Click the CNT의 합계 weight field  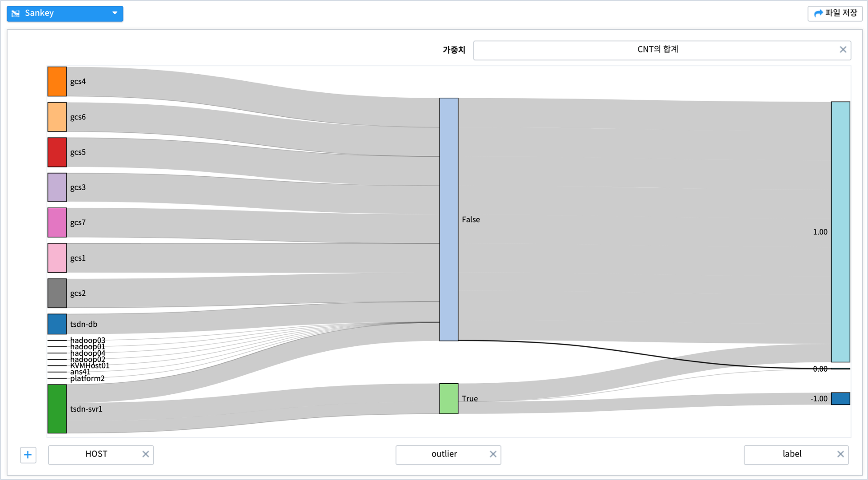point(662,50)
